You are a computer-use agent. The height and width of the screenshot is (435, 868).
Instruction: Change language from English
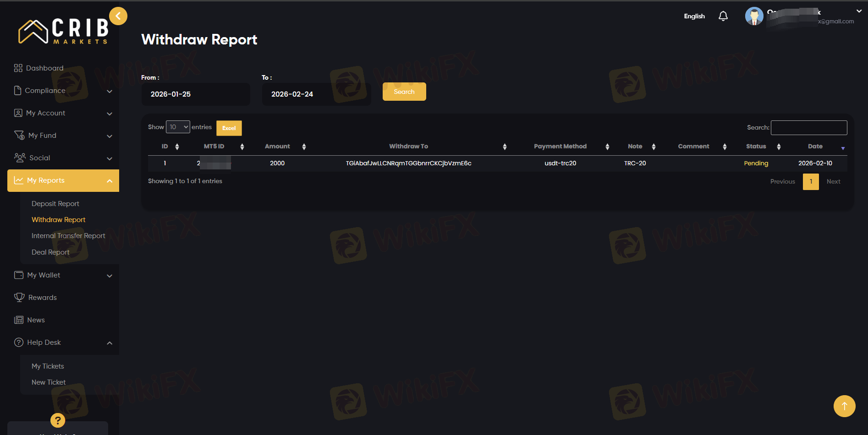pos(694,16)
